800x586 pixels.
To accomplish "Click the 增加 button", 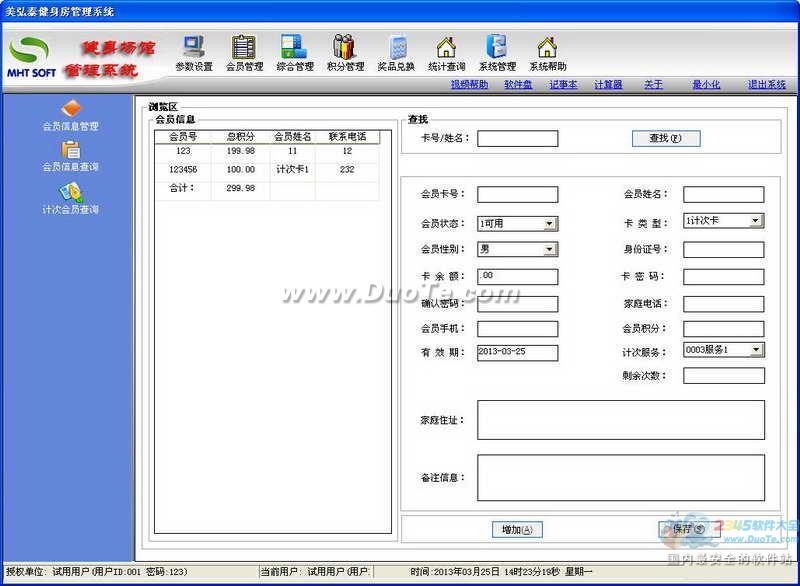I will (517, 530).
